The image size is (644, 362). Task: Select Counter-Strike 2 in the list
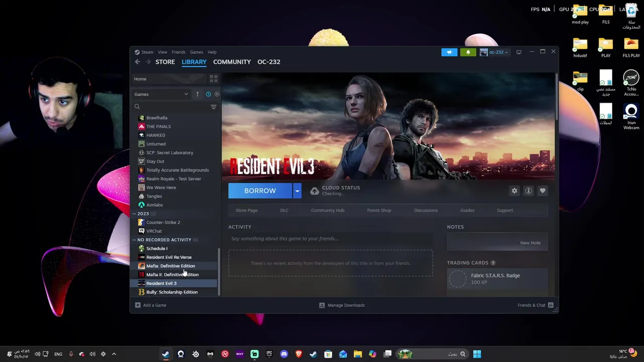(163, 222)
